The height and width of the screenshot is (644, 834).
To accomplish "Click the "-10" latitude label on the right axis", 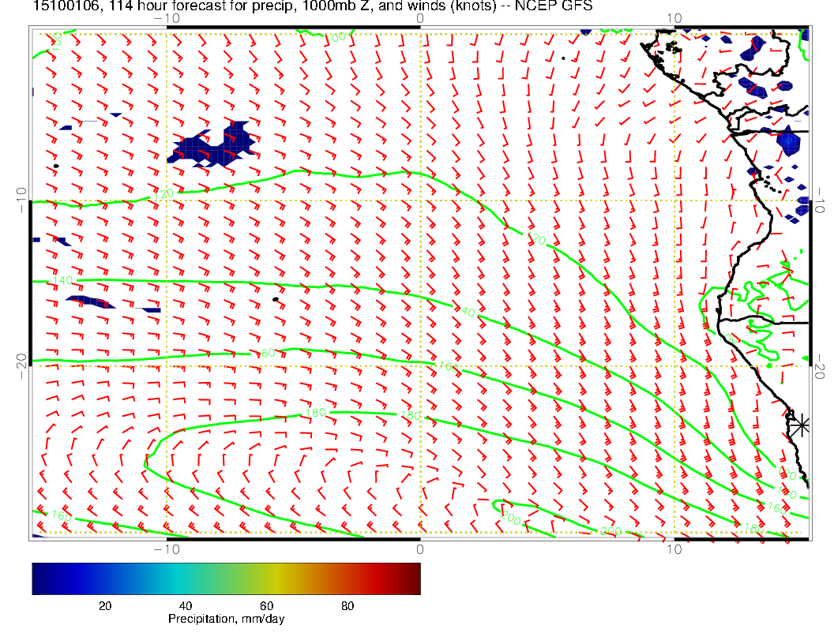I will pos(820,200).
